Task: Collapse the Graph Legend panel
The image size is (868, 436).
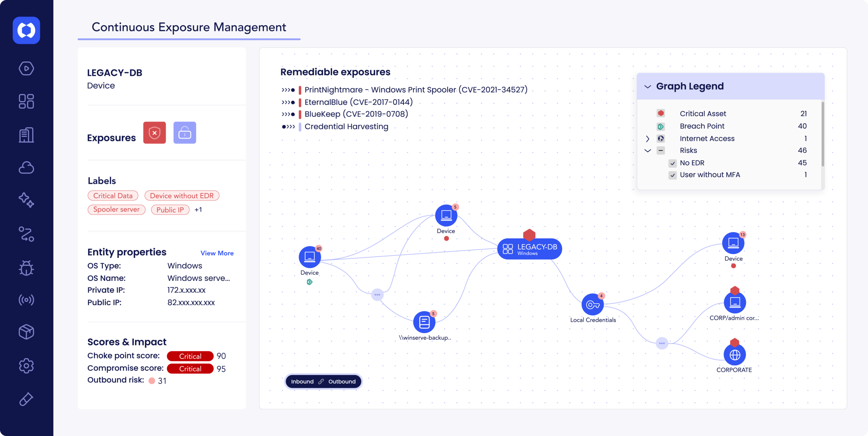Action: (648, 87)
